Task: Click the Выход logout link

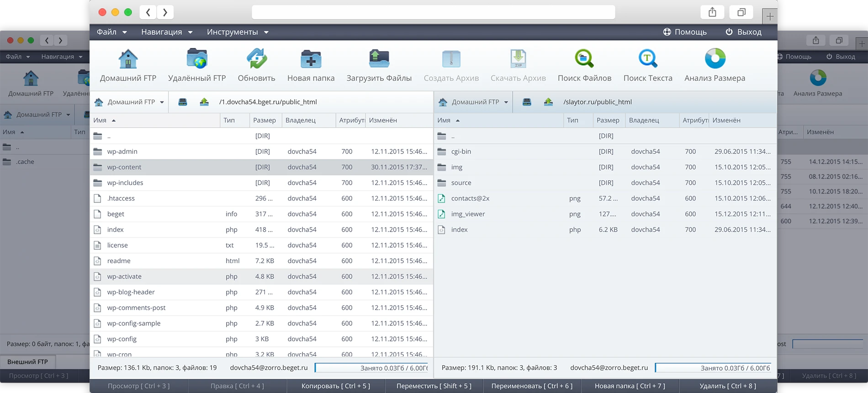Action: (743, 32)
